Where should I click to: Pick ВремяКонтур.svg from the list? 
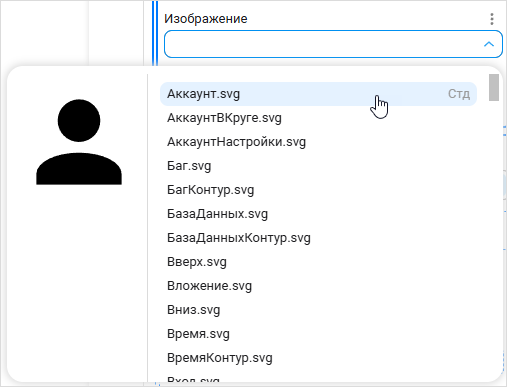pos(318,358)
